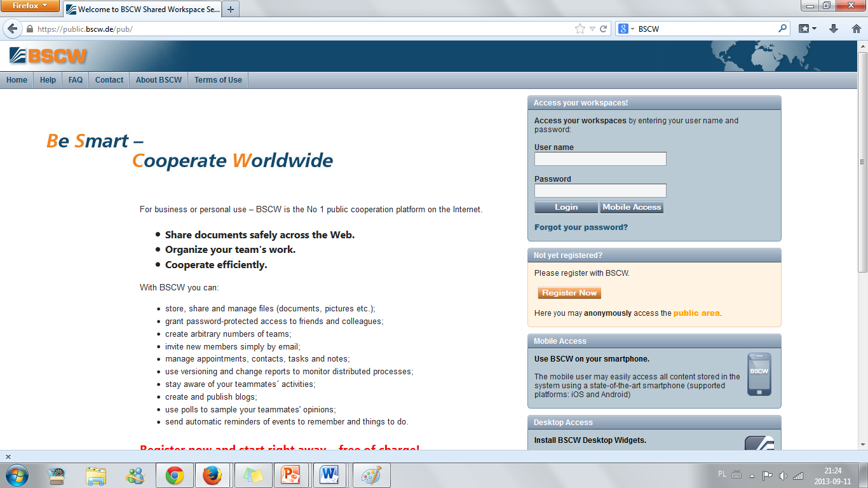The width and height of the screenshot is (868, 488).
Task: Click the search magnifier icon
Action: coord(782,29)
